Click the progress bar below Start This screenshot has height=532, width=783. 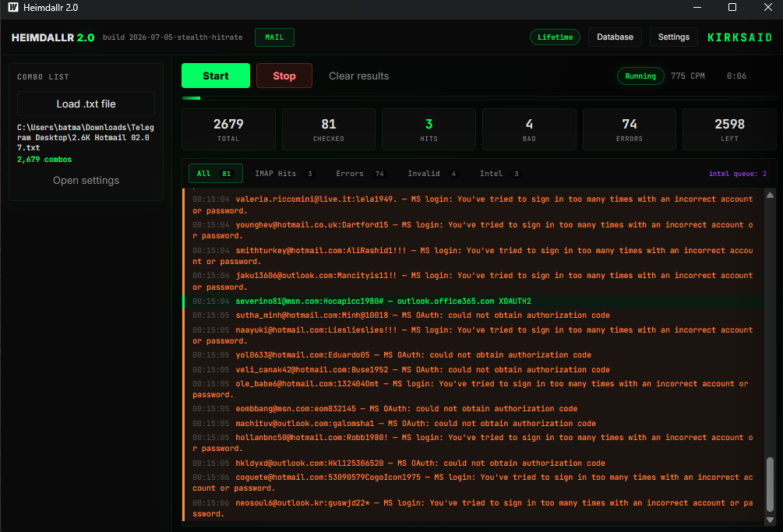tap(479, 98)
